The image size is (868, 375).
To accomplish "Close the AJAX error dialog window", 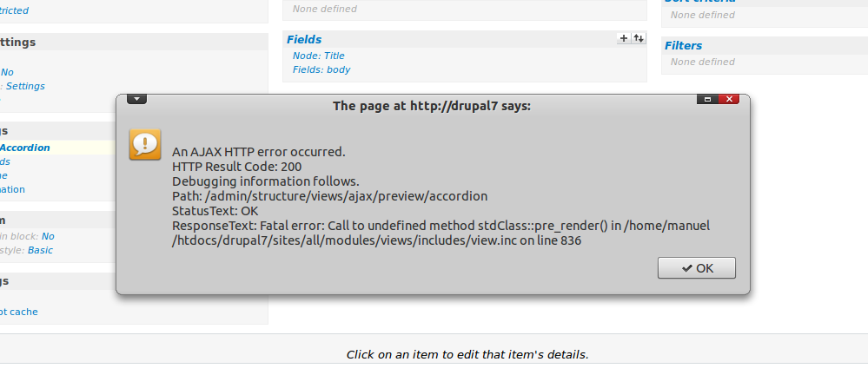I will (729, 100).
